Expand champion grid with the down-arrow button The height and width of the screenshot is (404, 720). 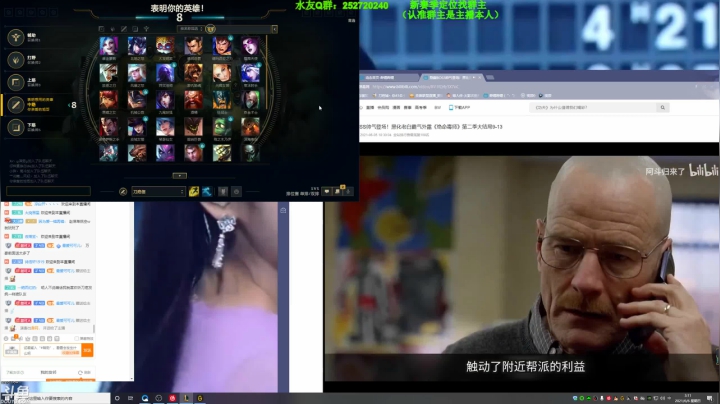pos(180,176)
